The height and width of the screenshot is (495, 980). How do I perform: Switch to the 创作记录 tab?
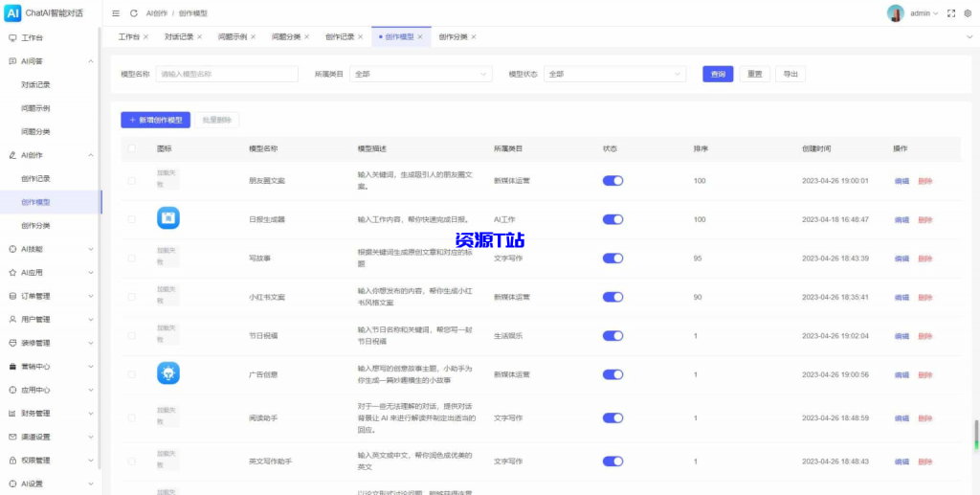point(340,37)
